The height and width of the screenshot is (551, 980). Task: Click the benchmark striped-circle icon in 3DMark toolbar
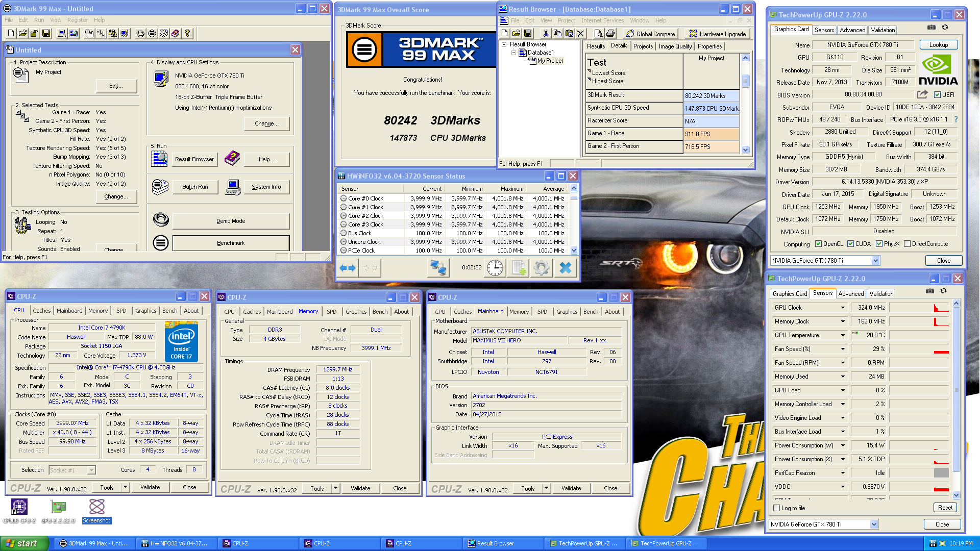(152, 33)
